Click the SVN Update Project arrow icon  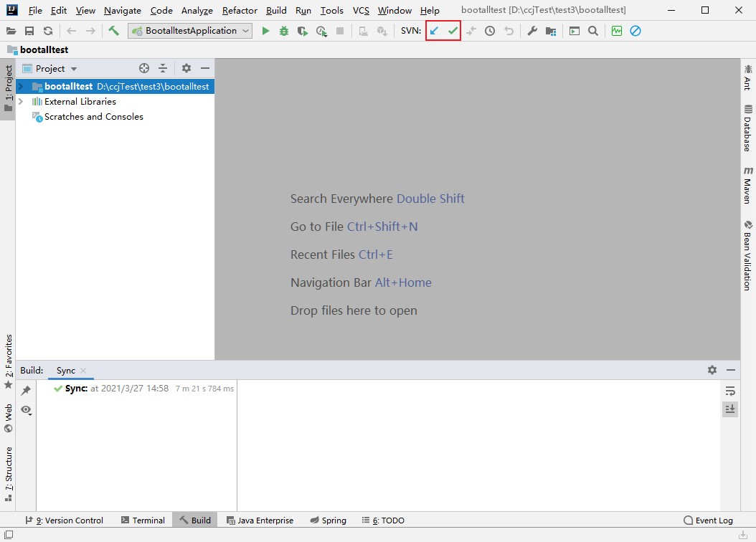tap(434, 31)
